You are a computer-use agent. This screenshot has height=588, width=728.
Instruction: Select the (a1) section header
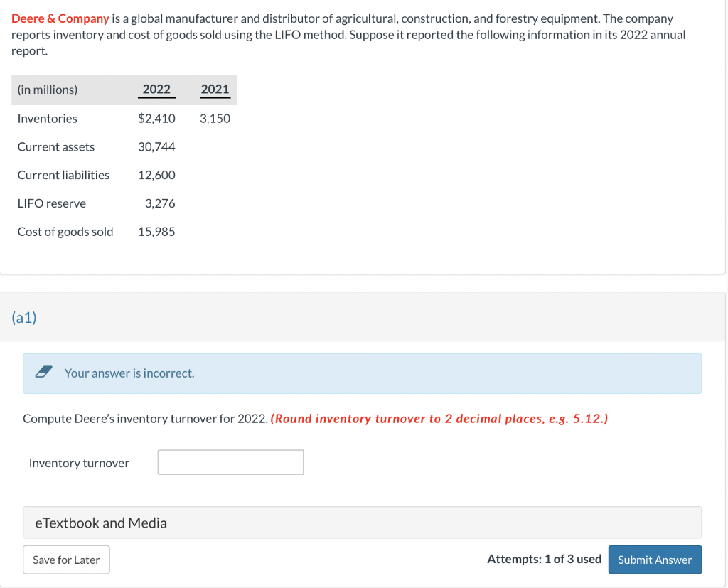(x=24, y=317)
